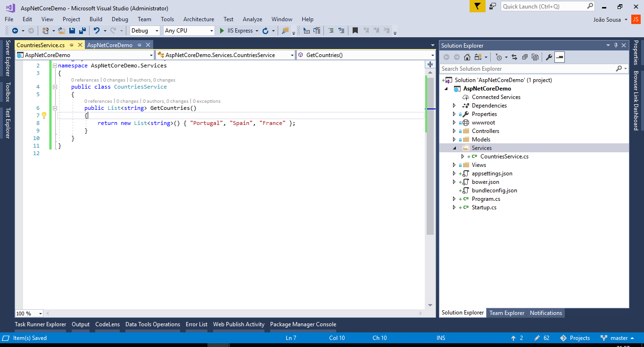Open the Server Explorer side tab
This screenshot has height=347, width=644.
tap(8, 58)
